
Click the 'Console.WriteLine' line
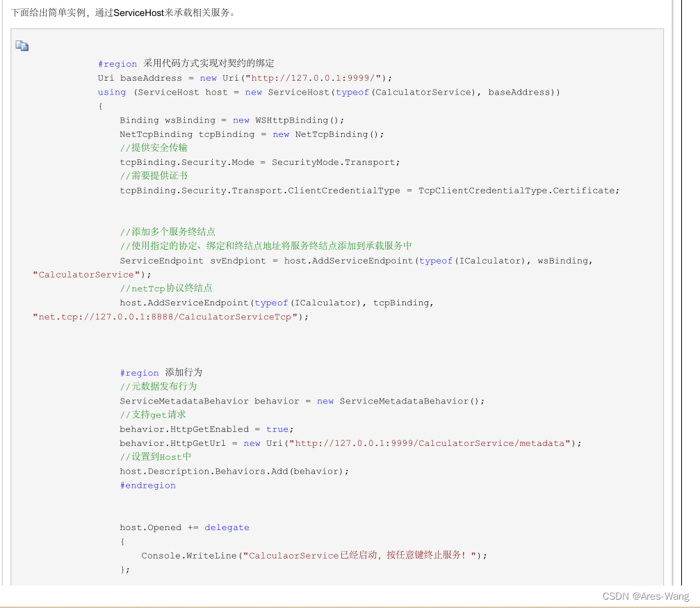click(x=314, y=555)
